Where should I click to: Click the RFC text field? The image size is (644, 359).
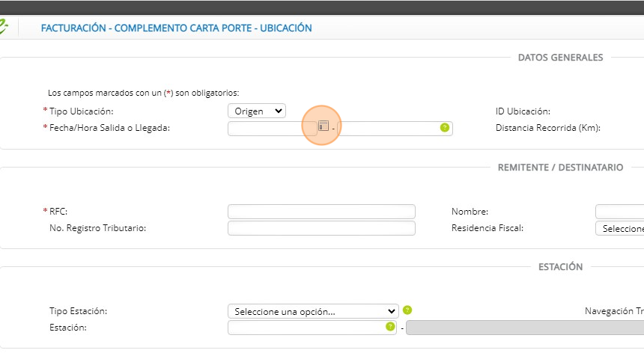(321, 212)
